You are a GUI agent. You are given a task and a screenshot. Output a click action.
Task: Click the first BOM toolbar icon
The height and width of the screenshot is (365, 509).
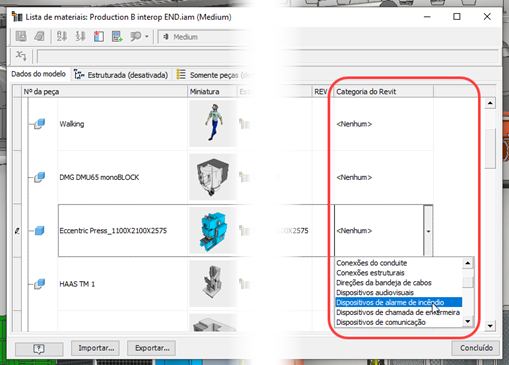(21, 36)
